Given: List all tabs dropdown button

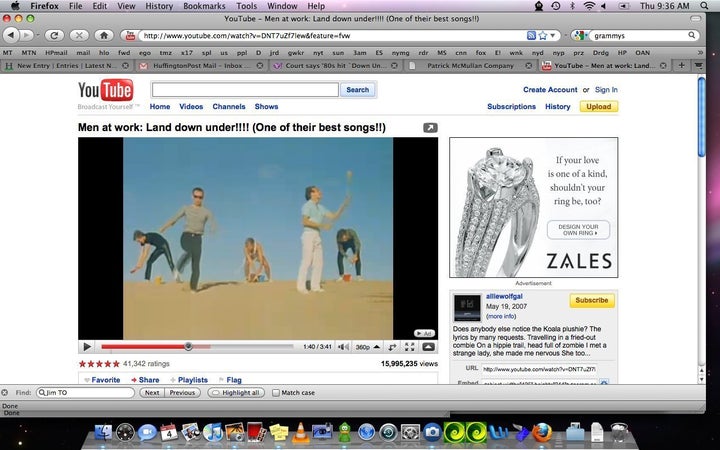Looking at the screenshot, I should (x=698, y=66).
